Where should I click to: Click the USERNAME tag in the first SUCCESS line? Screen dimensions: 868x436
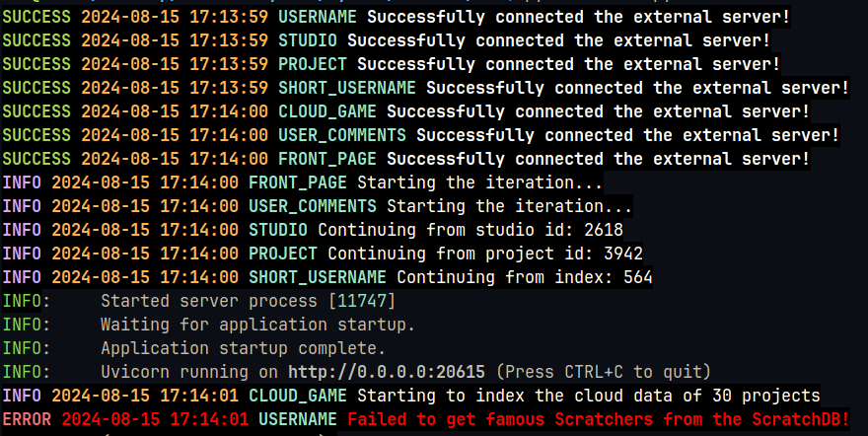pyautogui.click(x=317, y=17)
